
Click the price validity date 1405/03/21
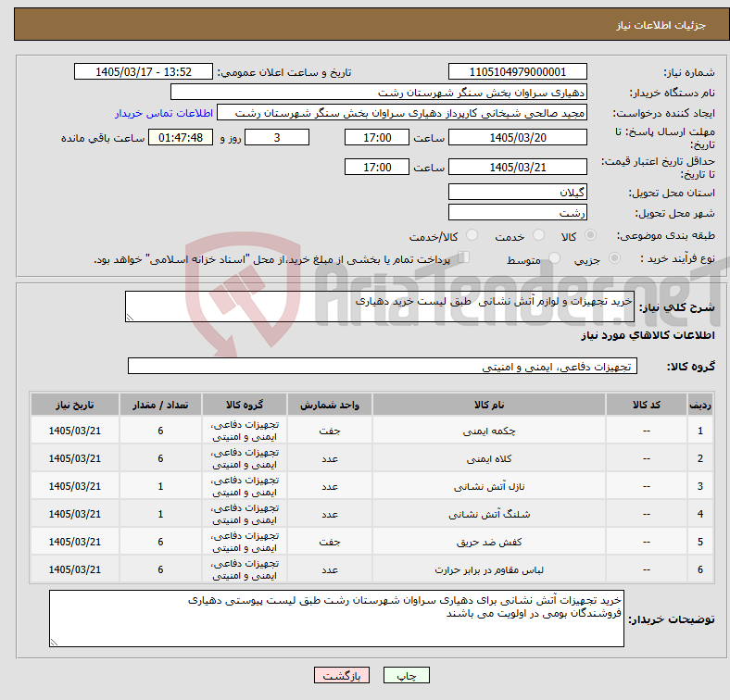(518, 167)
